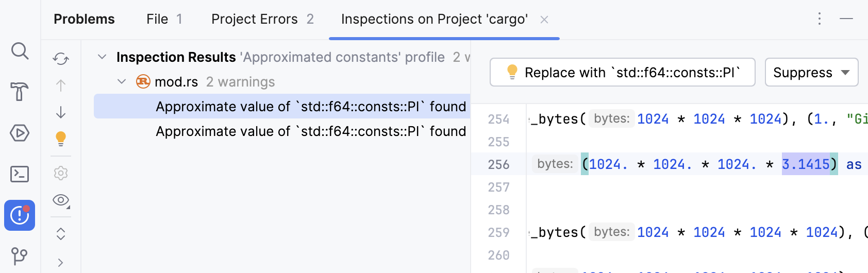Switch to the File tab
The image size is (868, 273).
click(x=164, y=19)
